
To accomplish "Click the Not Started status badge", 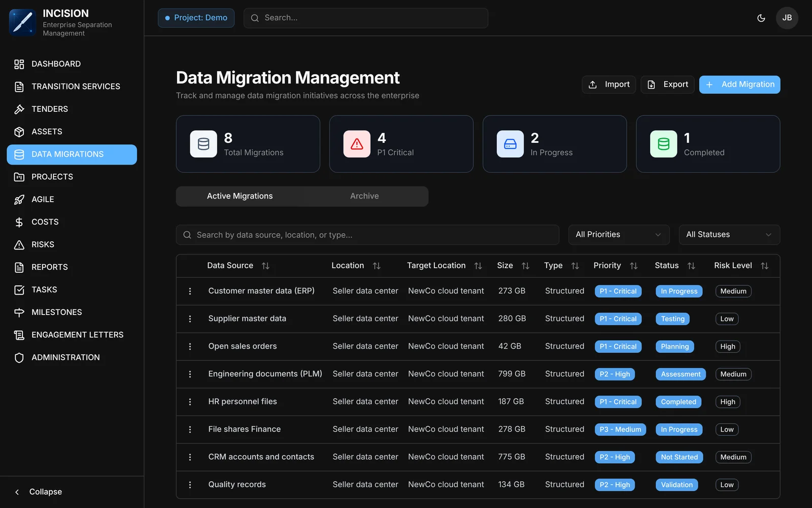I will (x=679, y=457).
